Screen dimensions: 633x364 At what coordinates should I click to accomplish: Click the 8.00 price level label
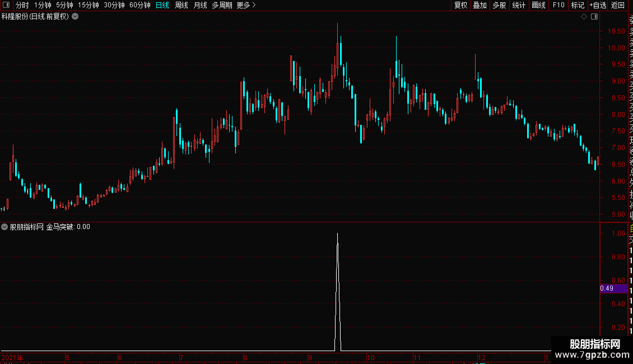(x=618, y=114)
